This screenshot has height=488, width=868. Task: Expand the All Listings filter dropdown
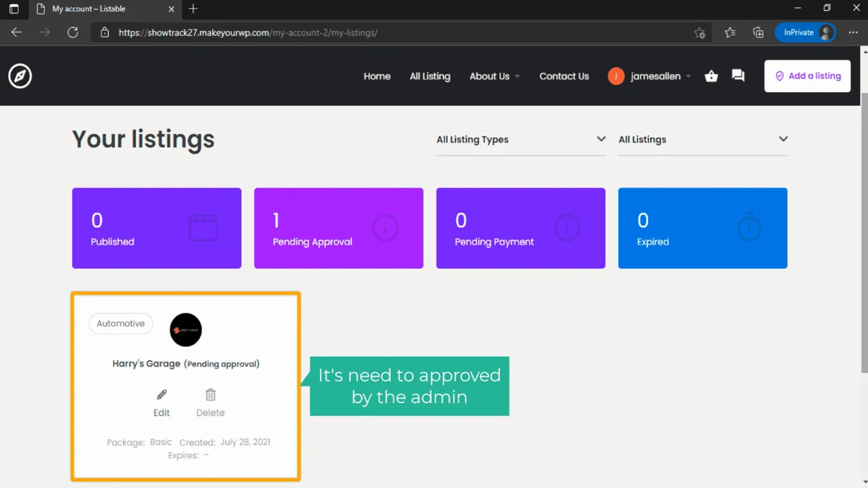(x=702, y=139)
